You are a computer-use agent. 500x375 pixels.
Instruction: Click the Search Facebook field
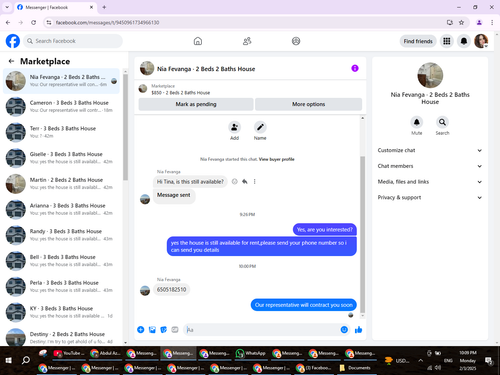73,41
